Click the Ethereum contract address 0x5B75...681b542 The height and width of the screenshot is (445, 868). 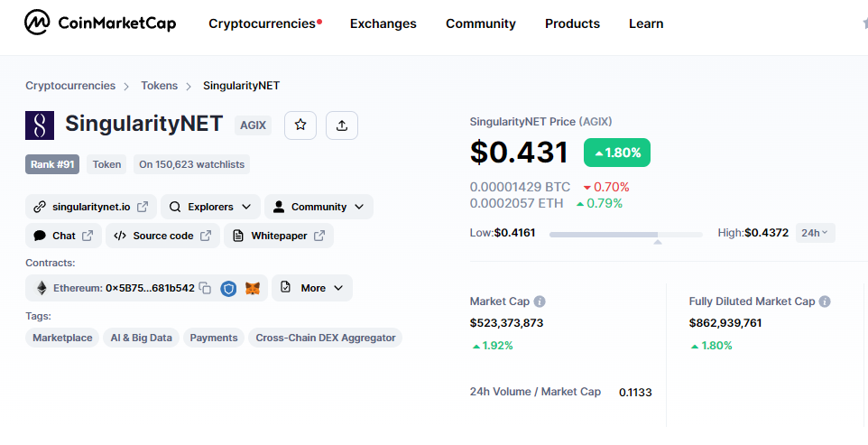coord(150,288)
